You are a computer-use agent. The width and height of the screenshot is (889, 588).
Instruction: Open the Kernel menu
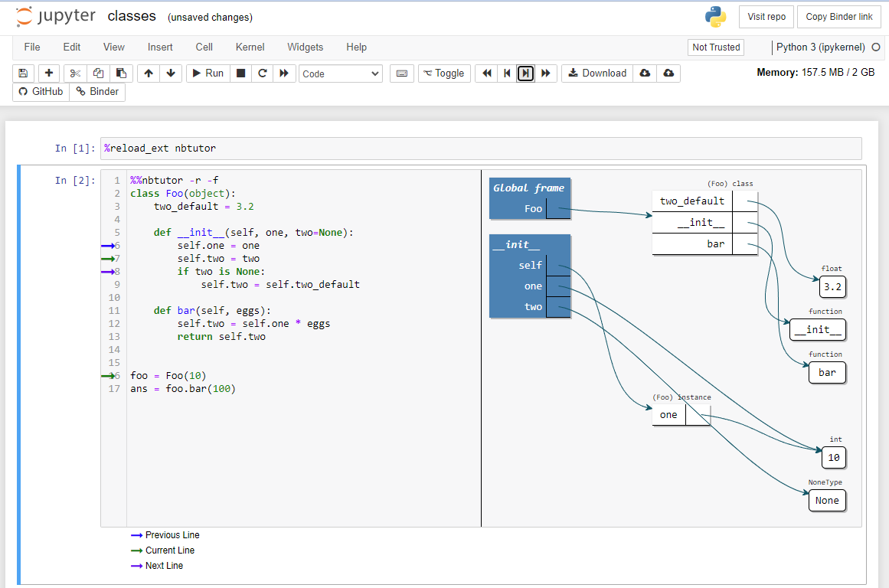click(x=250, y=47)
